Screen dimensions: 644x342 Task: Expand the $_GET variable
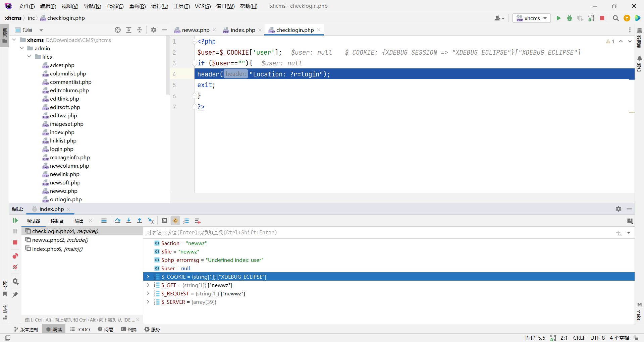tap(148, 285)
